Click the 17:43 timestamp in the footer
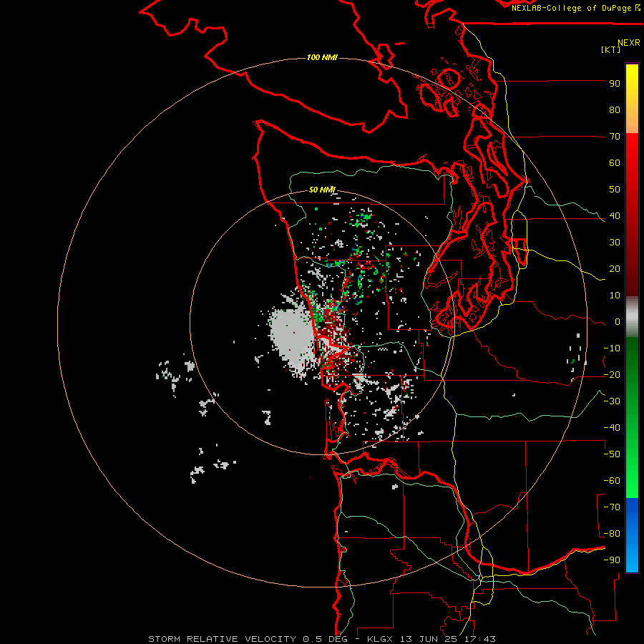The height and width of the screenshot is (644, 644). point(482,639)
